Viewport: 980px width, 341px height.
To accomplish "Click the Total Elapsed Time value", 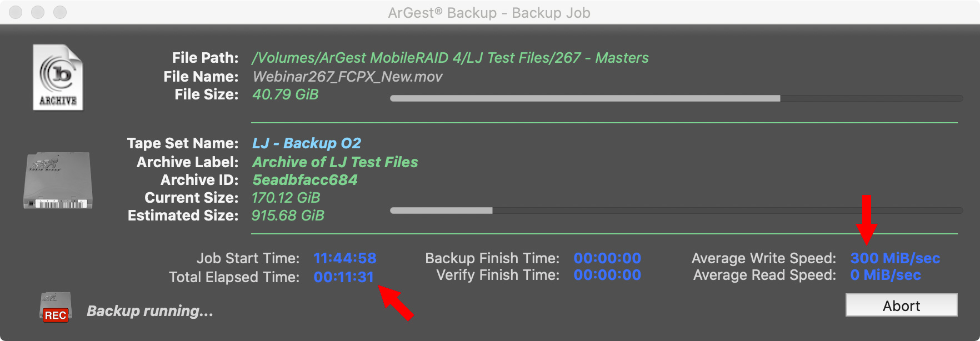I will tap(344, 277).
